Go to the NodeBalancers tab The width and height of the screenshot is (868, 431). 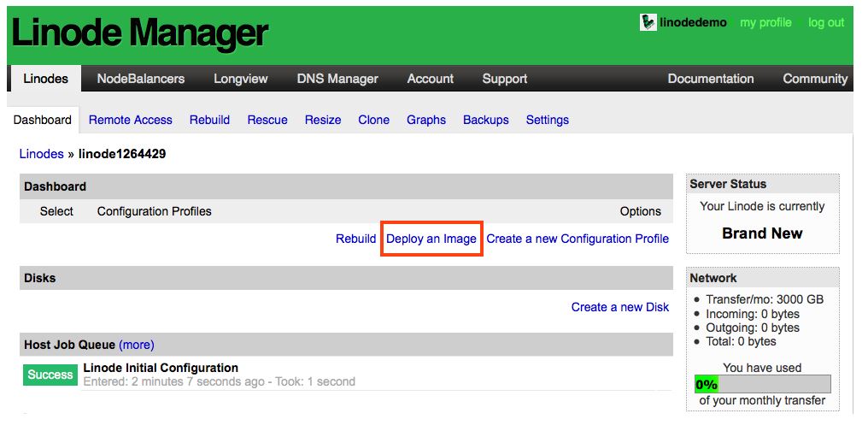141,79
